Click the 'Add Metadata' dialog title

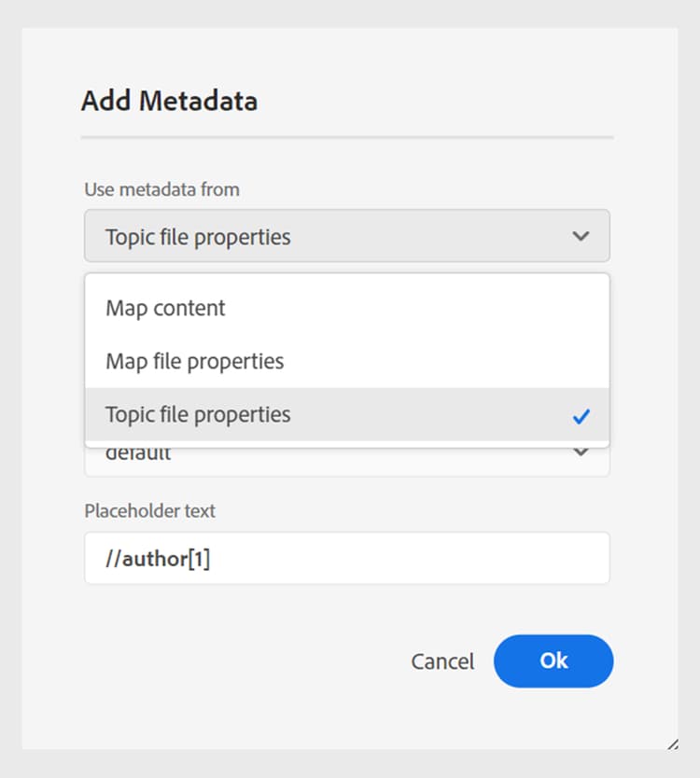point(169,101)
